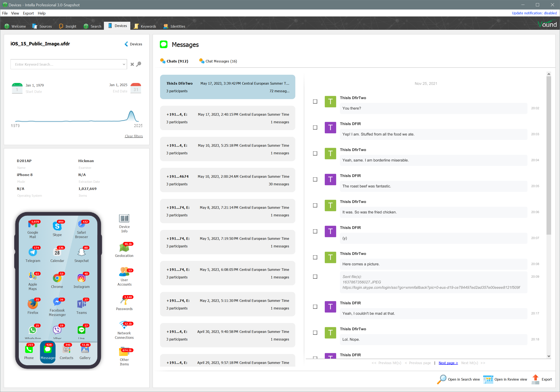Click the Device Info barcode icon
Image resolution: width=560 pixels, height=392 pixels.
[x=124, y=218]
